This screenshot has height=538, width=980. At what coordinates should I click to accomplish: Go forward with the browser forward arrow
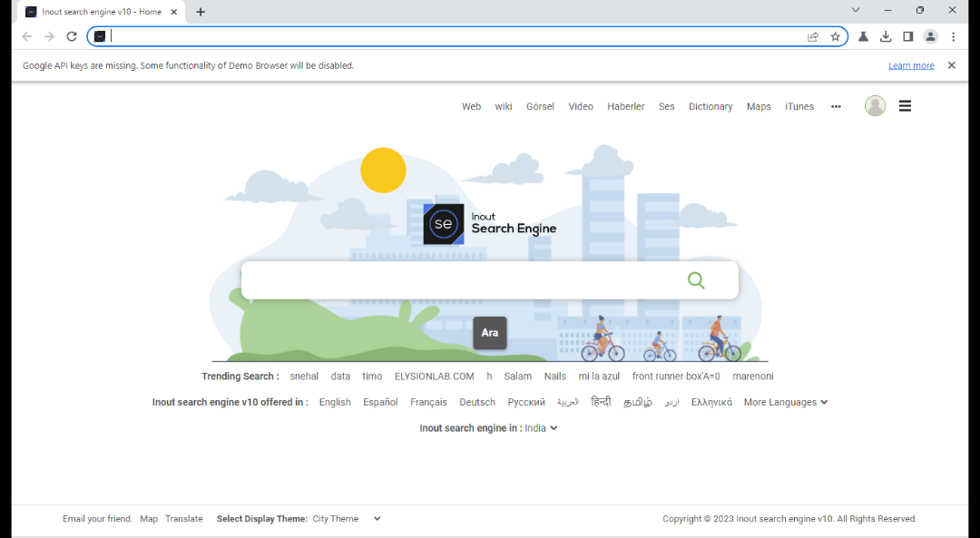[49, 36]
